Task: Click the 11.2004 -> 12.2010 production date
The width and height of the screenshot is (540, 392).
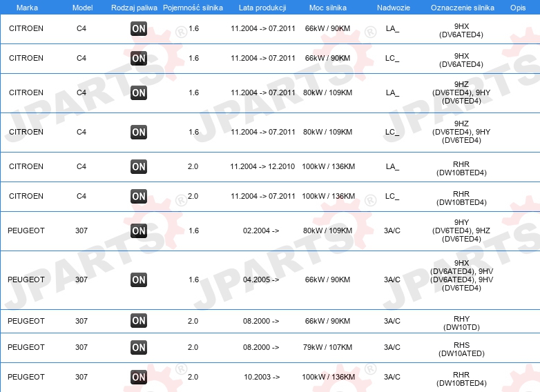Action: point(262,166)
